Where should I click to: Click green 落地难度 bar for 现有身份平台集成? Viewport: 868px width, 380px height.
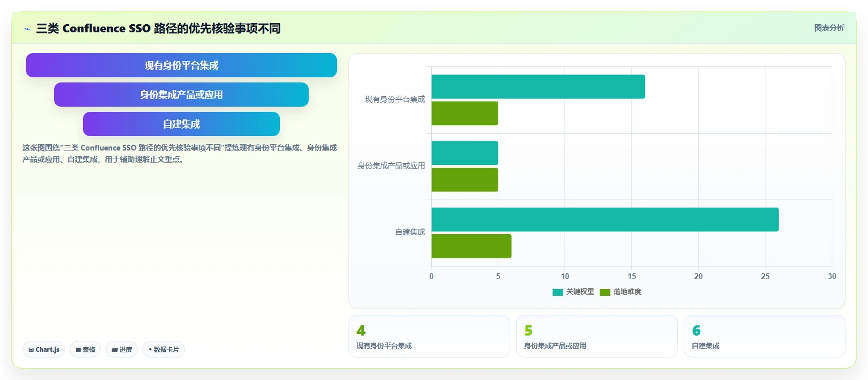pyautogui.click(x=465, y=113)
